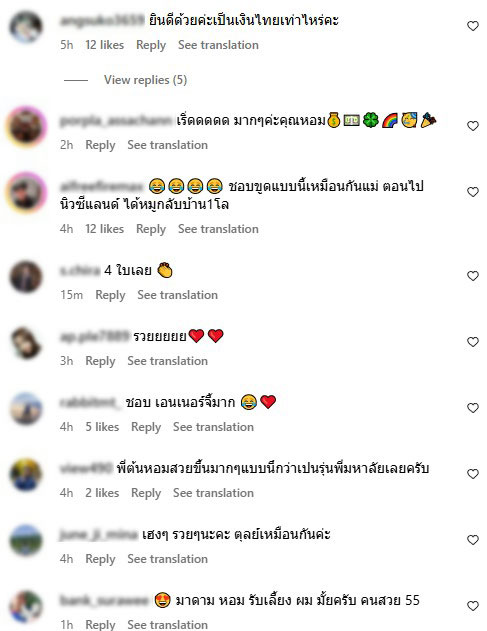The width and height of the screenshot is (487, 631).
Task: Like the comment asking about Thai baht
Action: pos(473,26)
